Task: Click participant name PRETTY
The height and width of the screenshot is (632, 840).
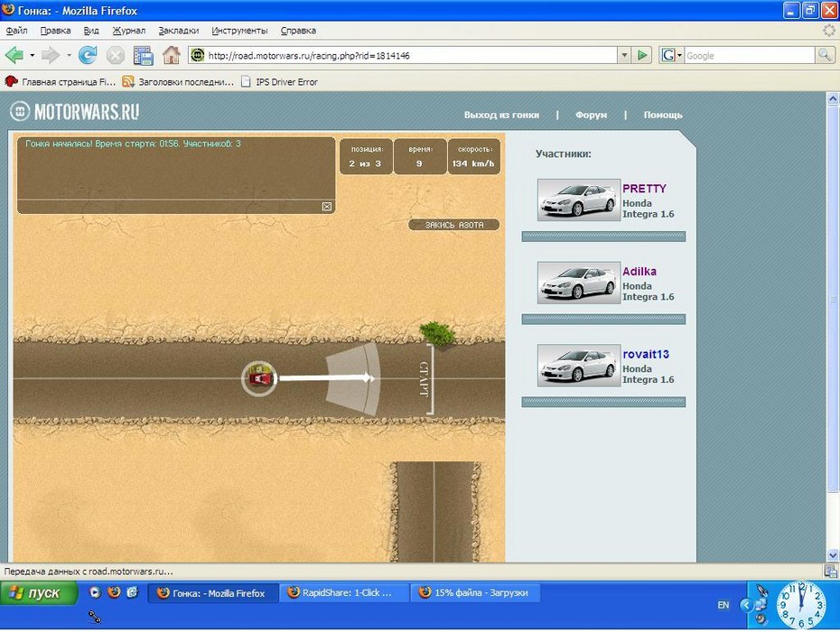Action: tap(644, 189)
